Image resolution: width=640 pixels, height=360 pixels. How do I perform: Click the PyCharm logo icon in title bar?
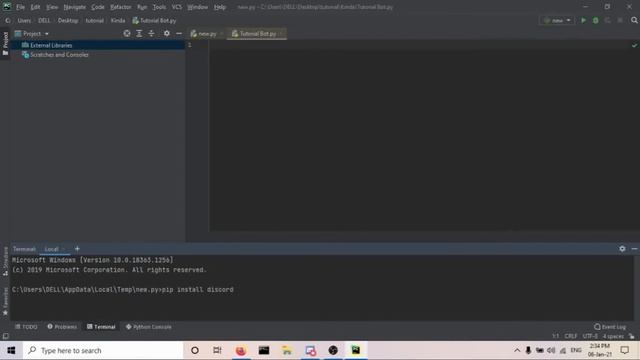coord(7,7)
